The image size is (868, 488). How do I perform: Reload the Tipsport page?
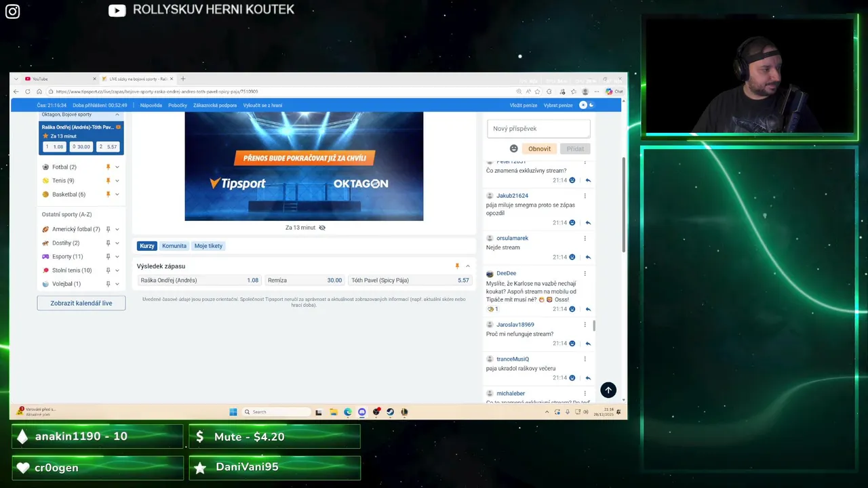(28, 91)
